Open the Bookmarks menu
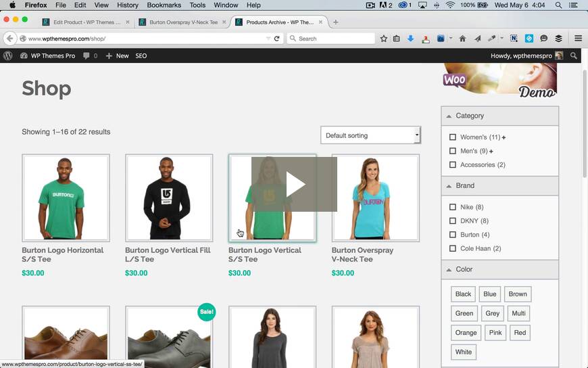588x368 pixels. tap(164, 5)
